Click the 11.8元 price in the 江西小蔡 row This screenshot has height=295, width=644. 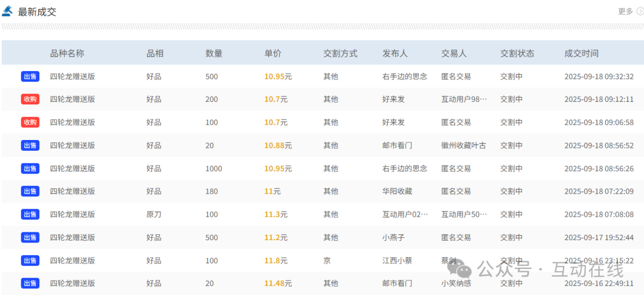pos(275,260)
